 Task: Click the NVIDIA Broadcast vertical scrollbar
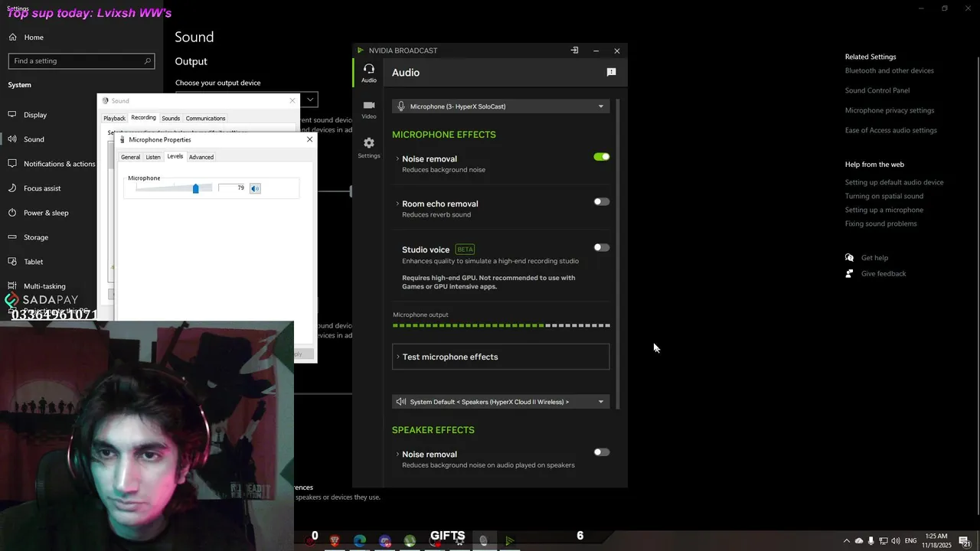tap(617, 253)
